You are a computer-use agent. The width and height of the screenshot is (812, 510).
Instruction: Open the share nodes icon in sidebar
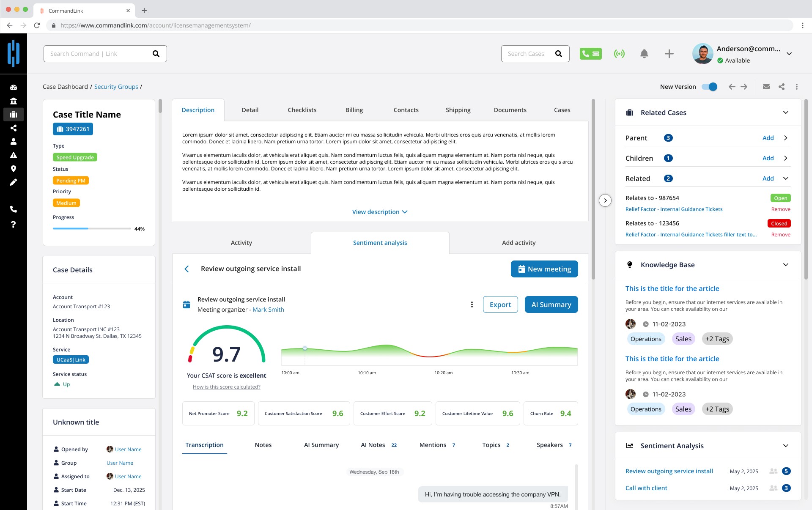[14, 128]
